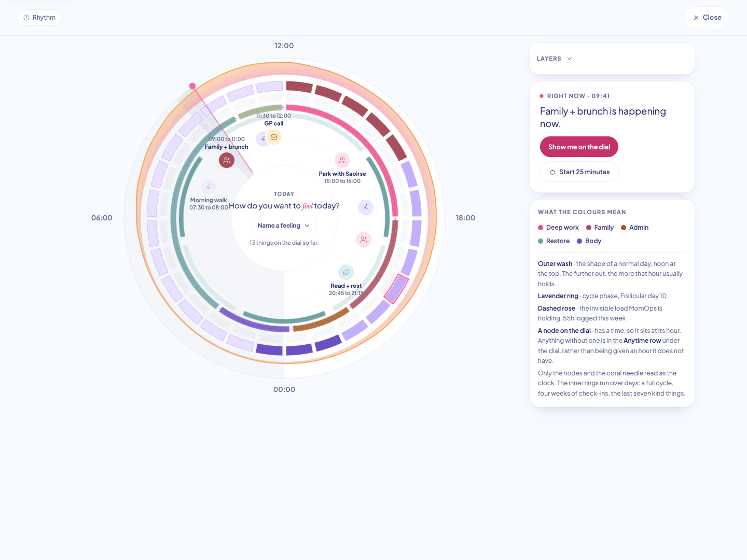
Task: Start the 25 minutes timer
Action: point(579,172)
